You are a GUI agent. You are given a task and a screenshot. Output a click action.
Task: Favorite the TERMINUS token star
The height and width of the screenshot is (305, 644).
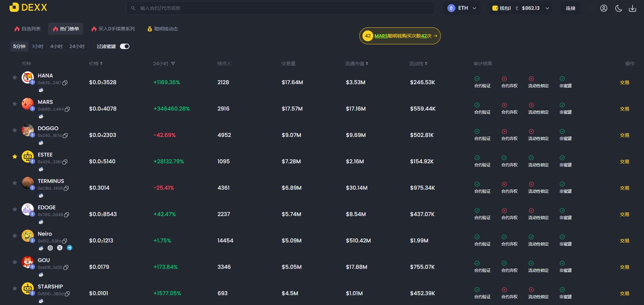(15, 183)
